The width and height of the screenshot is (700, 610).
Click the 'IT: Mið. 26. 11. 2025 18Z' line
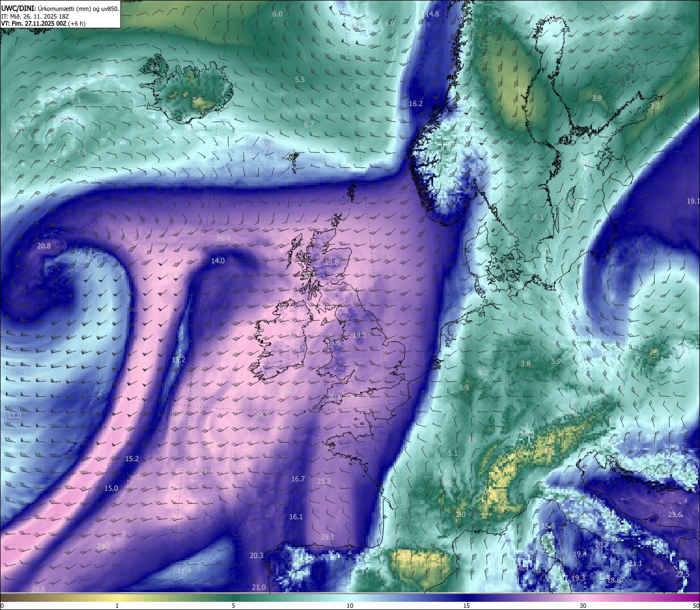pos(35,16)
